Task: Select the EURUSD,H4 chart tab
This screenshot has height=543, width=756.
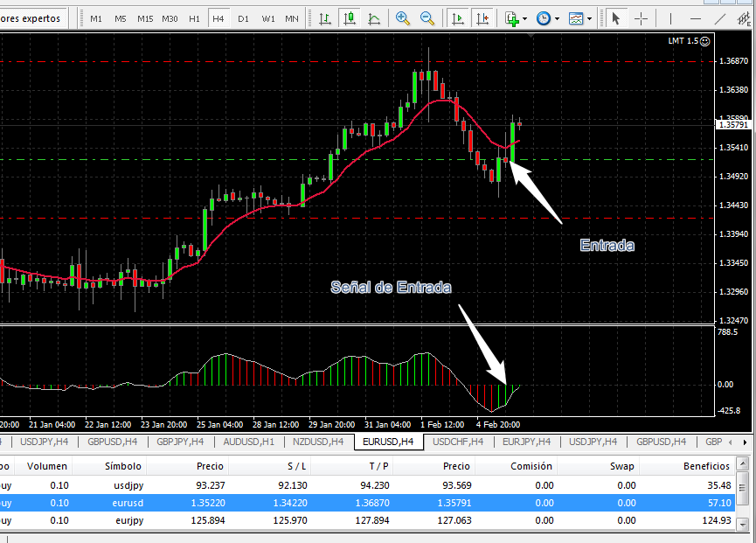Action: (x=389, y=442)
